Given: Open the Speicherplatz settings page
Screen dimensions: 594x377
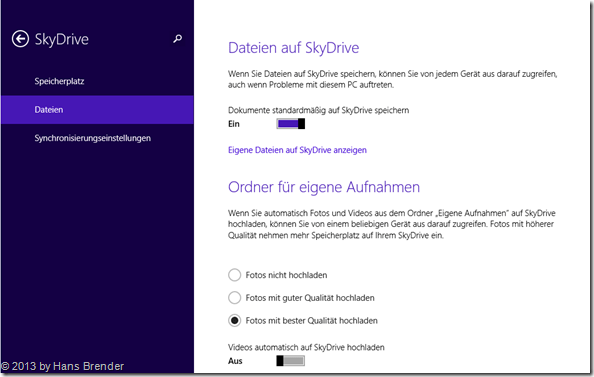Looking at the screenshot, I should [59, 81].
